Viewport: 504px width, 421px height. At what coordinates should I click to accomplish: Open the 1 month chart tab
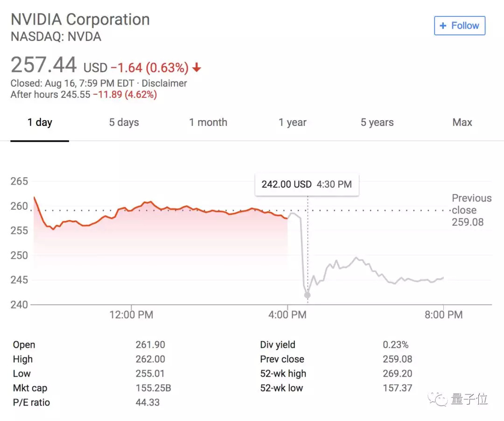(208, 123)
